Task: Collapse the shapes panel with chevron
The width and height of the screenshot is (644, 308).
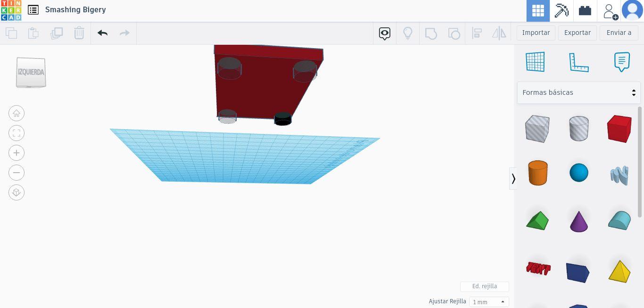Action: coord(513,178)
